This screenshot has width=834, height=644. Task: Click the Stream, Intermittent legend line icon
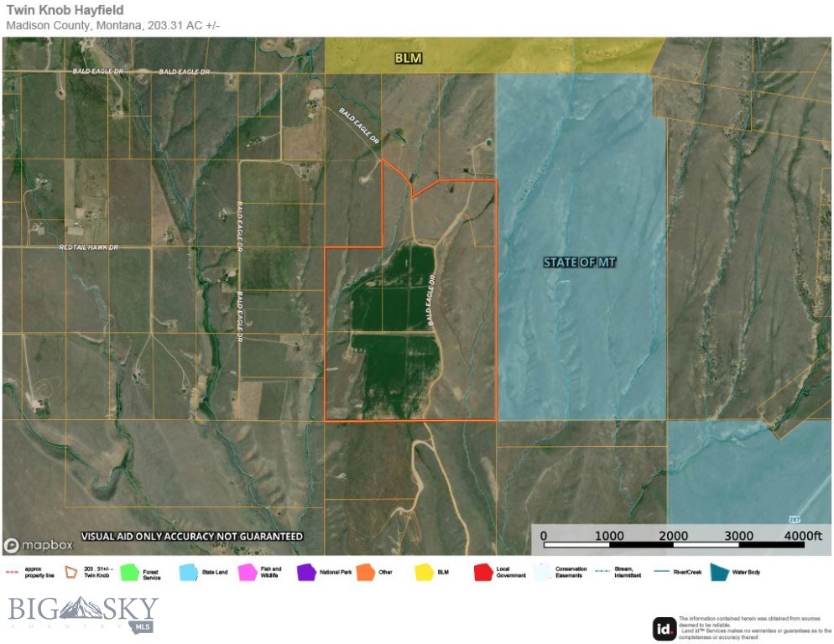tap(602, 572)
